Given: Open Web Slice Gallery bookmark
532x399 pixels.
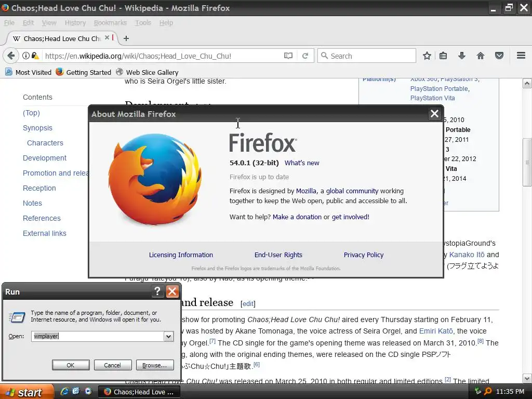Looking at the screenshot, I should 147,72.
